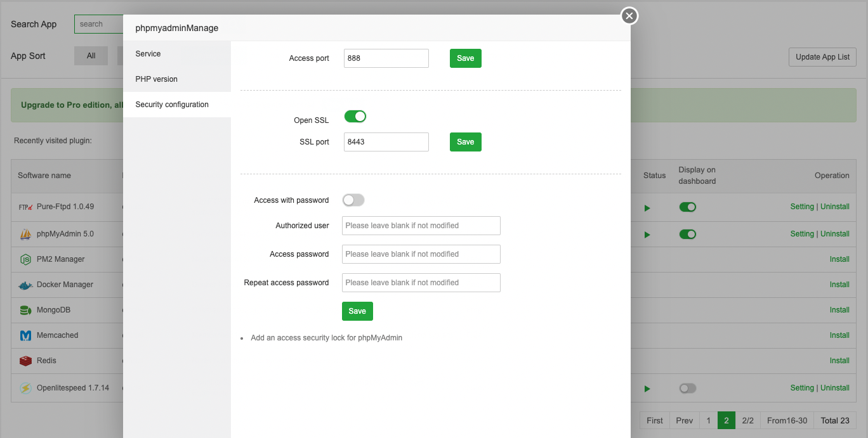Image resolution: width=868 pixels, height=438 pixels.
Task: Enable the Access with password toggle
Action: coord(353,200)
